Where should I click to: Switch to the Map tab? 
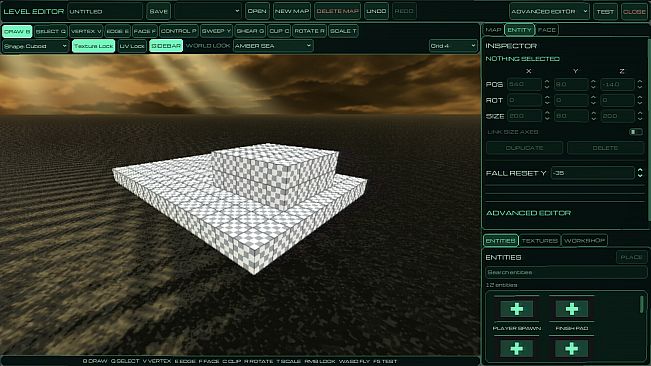coord(493,30)
